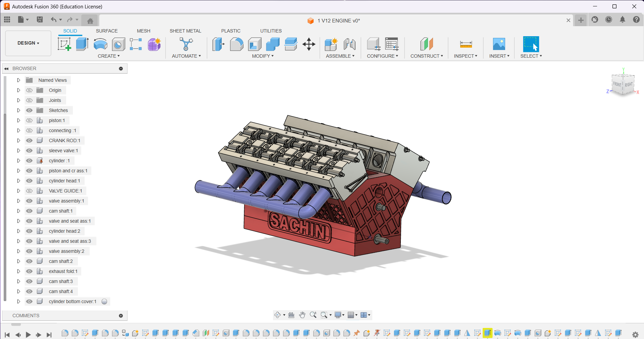Play the timeline history

coord(28,335)
